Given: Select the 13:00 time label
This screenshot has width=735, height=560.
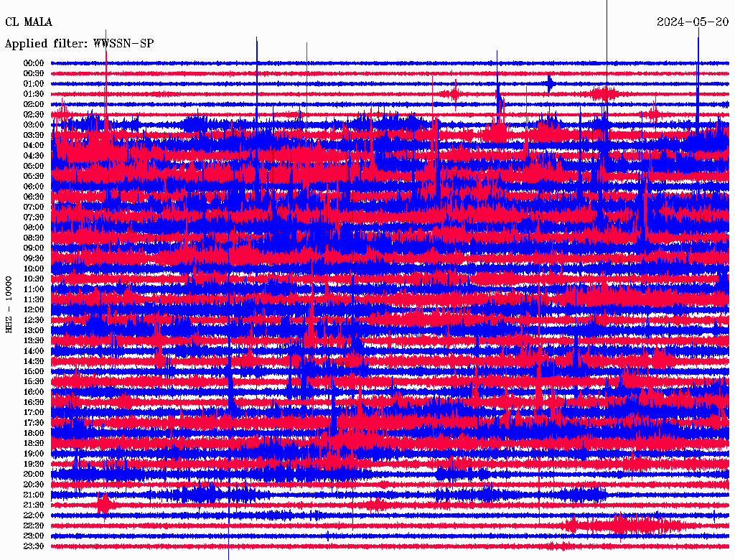Looking at the screenshot, I should point(34,331).
